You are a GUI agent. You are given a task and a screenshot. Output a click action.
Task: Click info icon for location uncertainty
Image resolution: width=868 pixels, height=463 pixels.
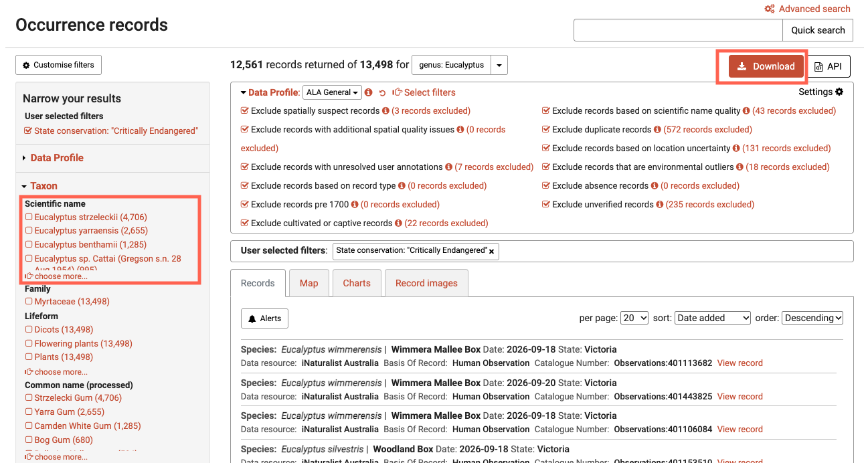(x=736, y=149)
